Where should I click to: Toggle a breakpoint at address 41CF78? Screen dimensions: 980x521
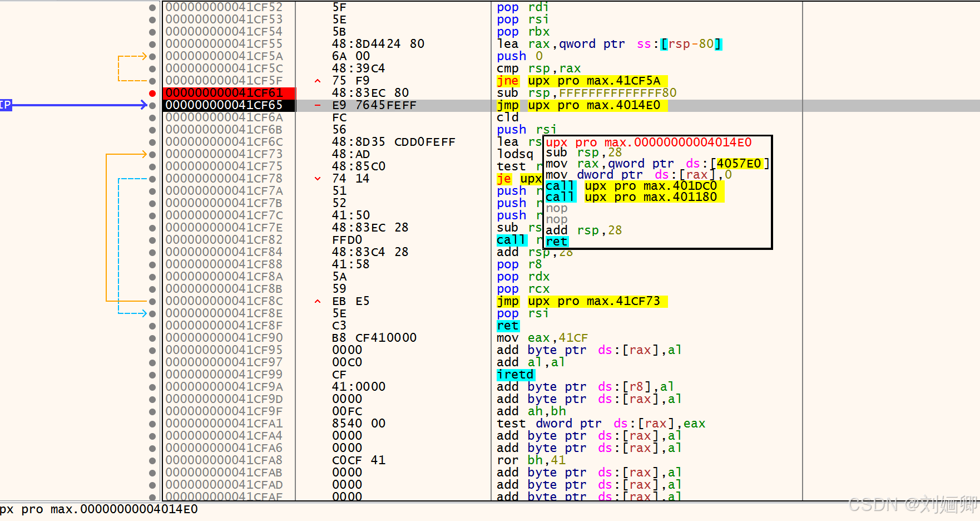pyautogui.click(x=152, y=178)
